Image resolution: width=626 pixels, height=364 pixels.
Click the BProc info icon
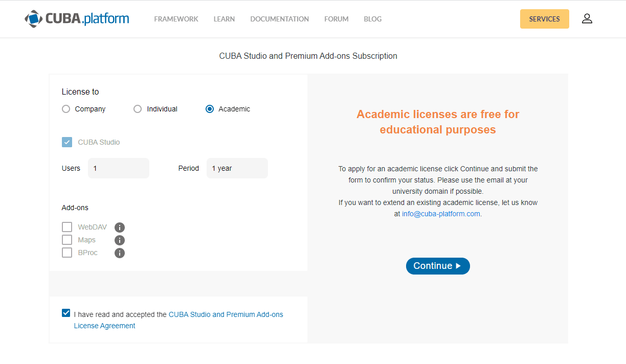click(x=120, y=253)
